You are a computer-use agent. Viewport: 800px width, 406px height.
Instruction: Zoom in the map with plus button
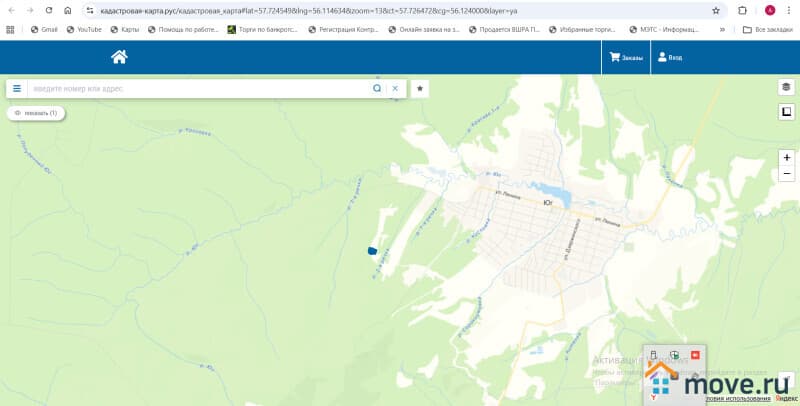pyautogui.click(x=786, y=158)
